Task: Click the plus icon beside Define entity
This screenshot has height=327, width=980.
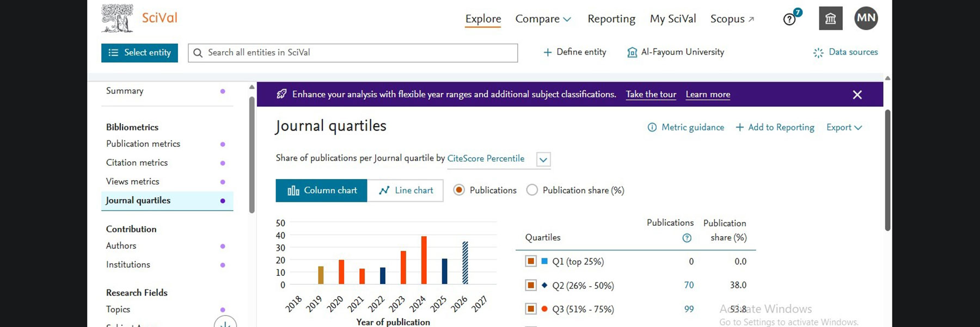Action: click(548, 52)
